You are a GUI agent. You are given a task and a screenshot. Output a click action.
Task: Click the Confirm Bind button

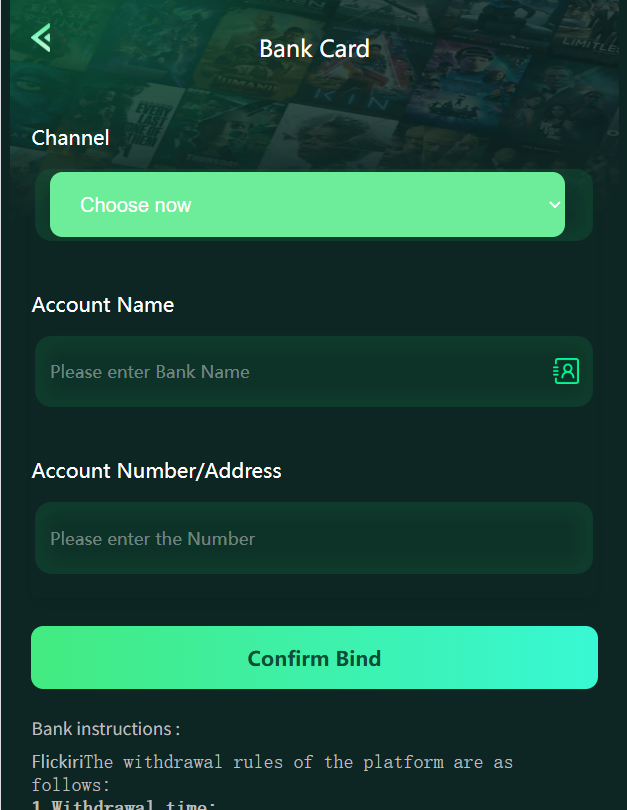pyautogui.click(x=314, y=658)
